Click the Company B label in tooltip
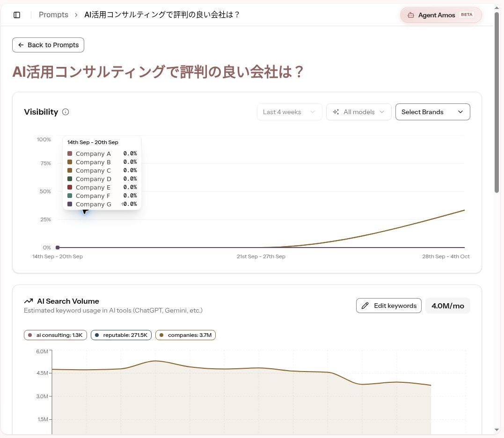The height and width of the screenshot is (438, 504). 93,162
